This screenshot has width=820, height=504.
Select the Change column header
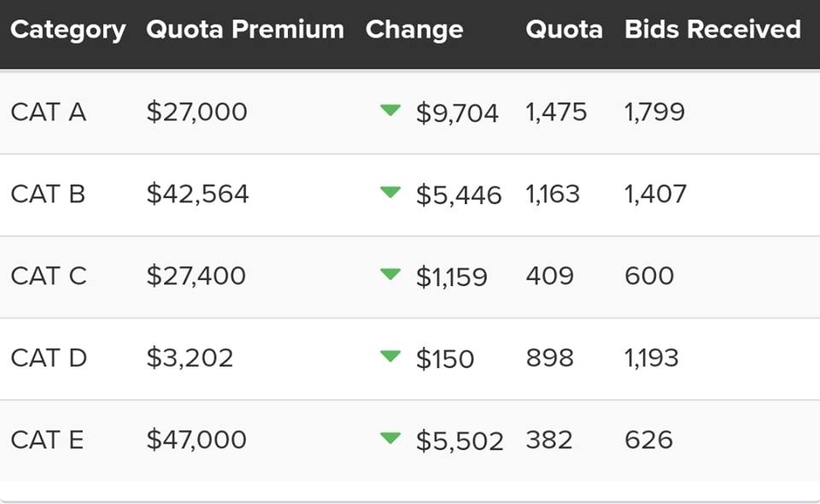[x=414, y=30]
